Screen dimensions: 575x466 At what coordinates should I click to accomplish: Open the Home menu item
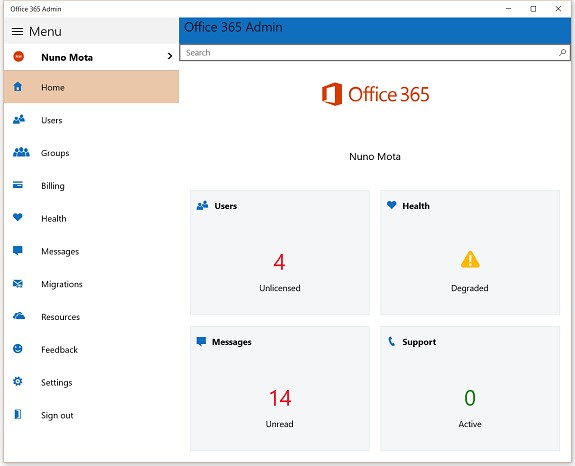pyautogui.click(x=91, y=87)
